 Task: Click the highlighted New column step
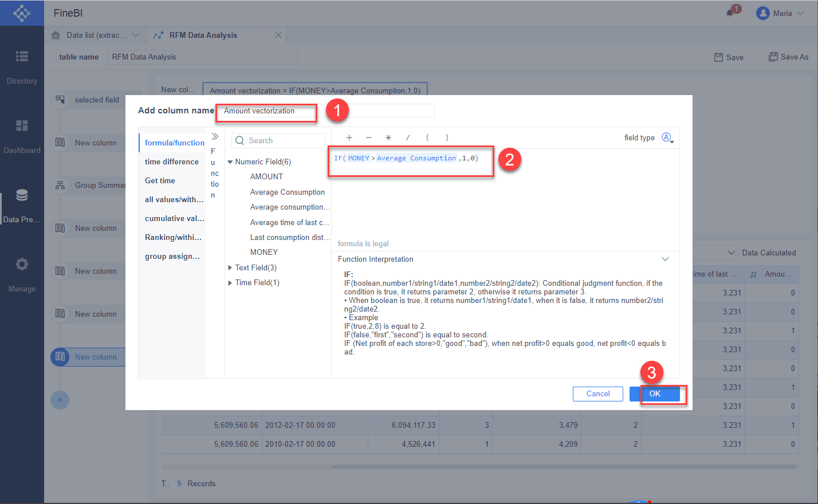88,357
